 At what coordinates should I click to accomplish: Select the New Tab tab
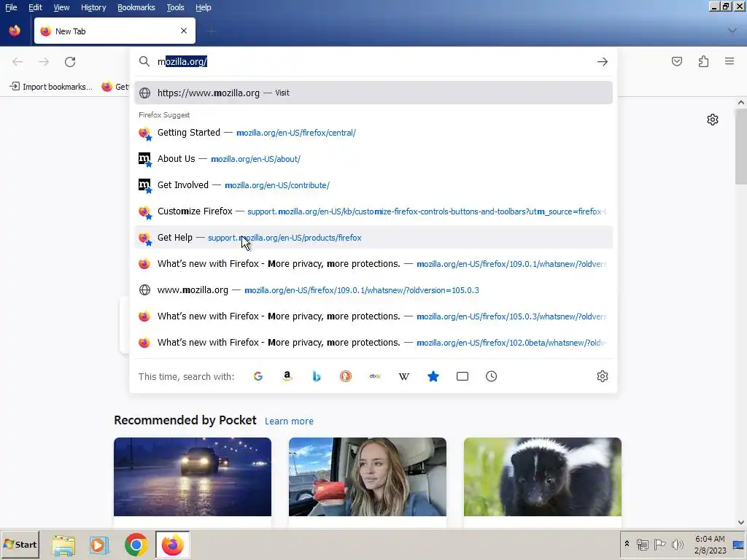point(115,31)
